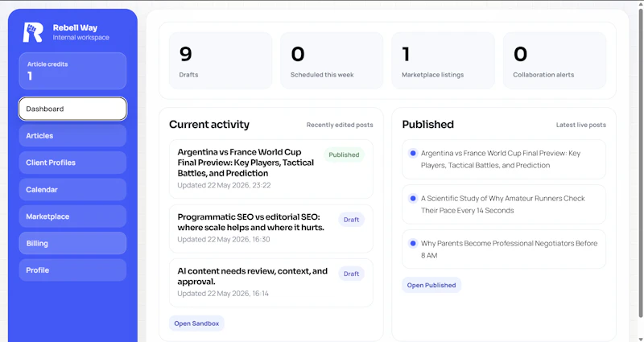Click the Open Published button
Viewport: 644px width, 342px height.
431,285
